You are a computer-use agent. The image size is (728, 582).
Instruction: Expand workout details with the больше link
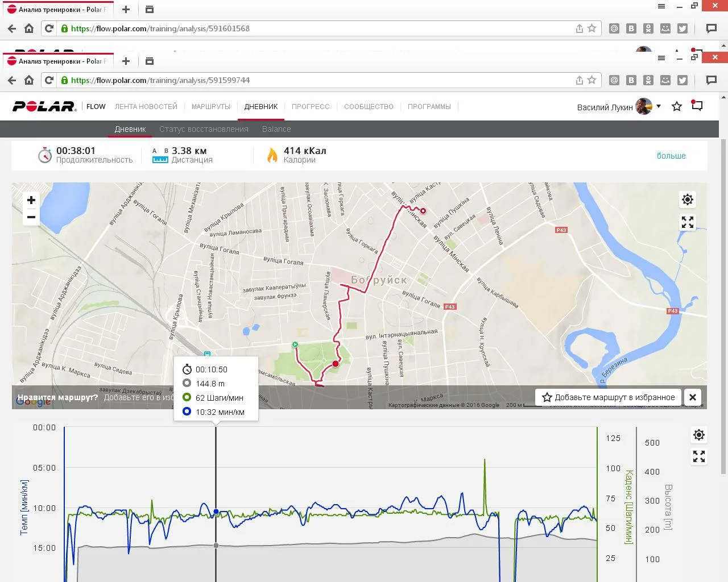click(671, 156)
